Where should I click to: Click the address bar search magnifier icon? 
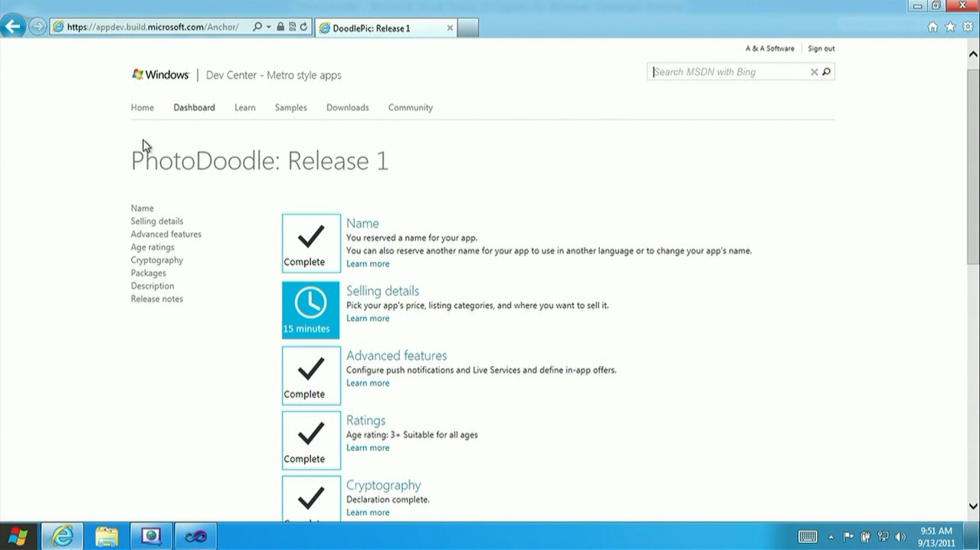(x=257, y=27)
